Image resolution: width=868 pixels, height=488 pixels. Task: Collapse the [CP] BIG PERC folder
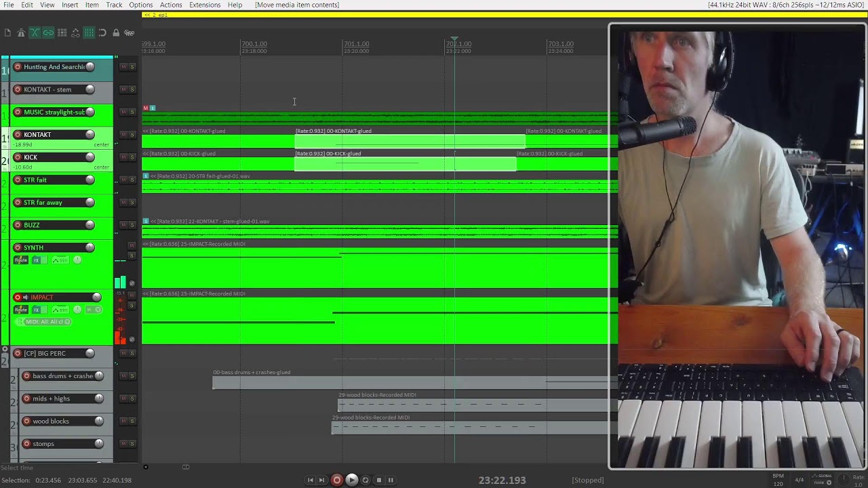pos(5,350)
